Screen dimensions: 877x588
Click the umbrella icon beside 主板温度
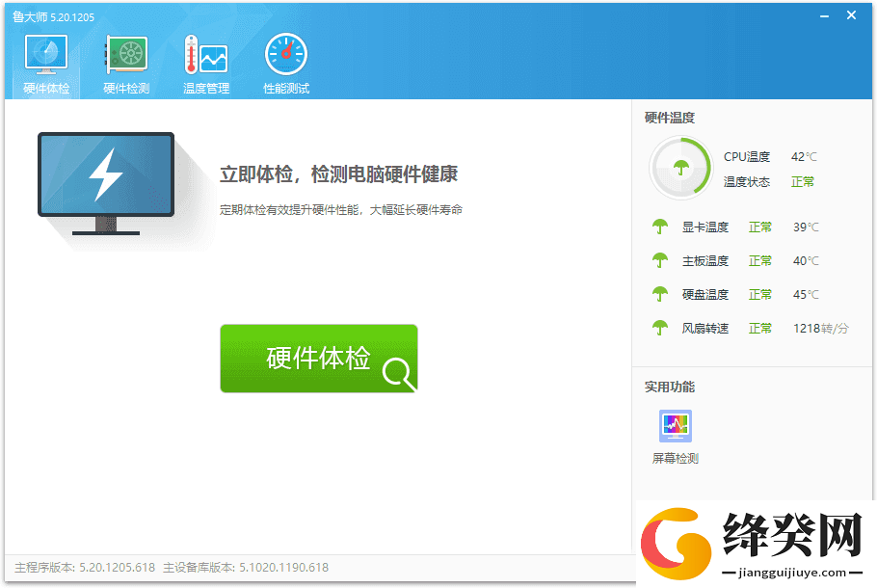[660, 260]
